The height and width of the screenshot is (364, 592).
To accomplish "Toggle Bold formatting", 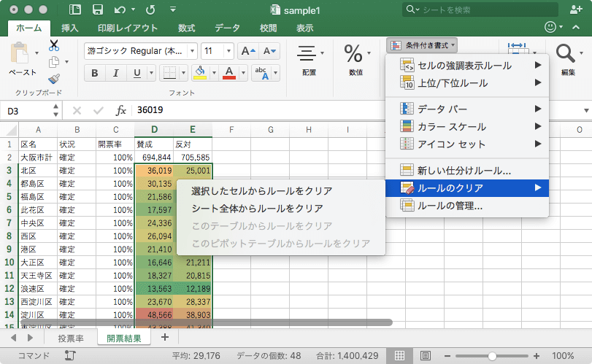I will pos(94,74).
